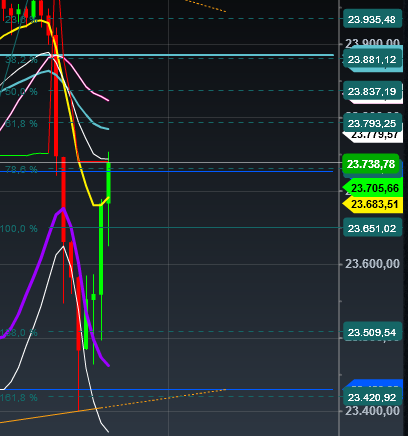Click the 23.600,00 axis value
Screen dimensions: 408x436
[x=372, y=264]
